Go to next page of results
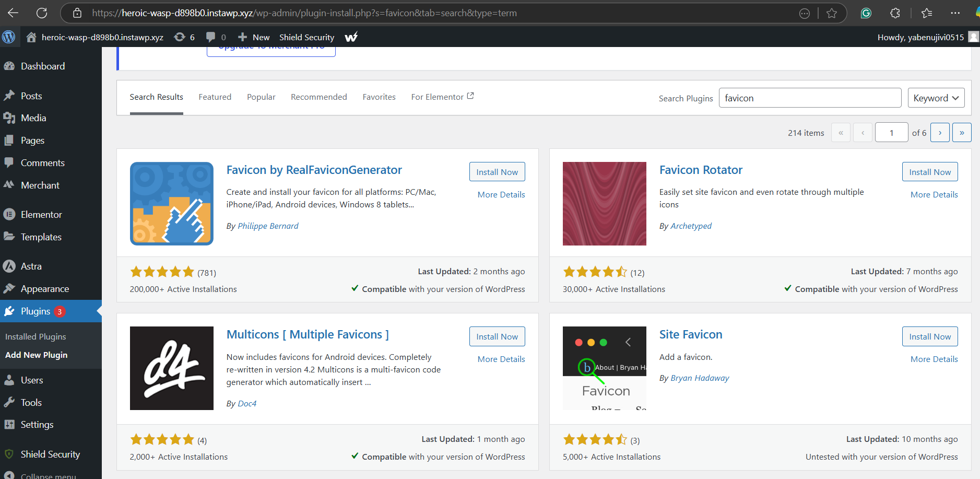This screenshot has height=479, width=980. [940, 133]
